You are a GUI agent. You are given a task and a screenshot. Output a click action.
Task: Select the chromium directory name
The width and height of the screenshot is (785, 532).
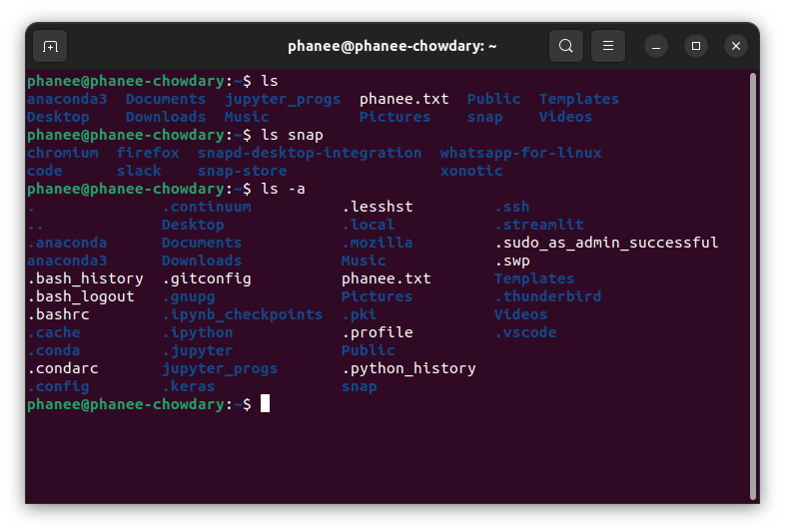pos(63,153)
